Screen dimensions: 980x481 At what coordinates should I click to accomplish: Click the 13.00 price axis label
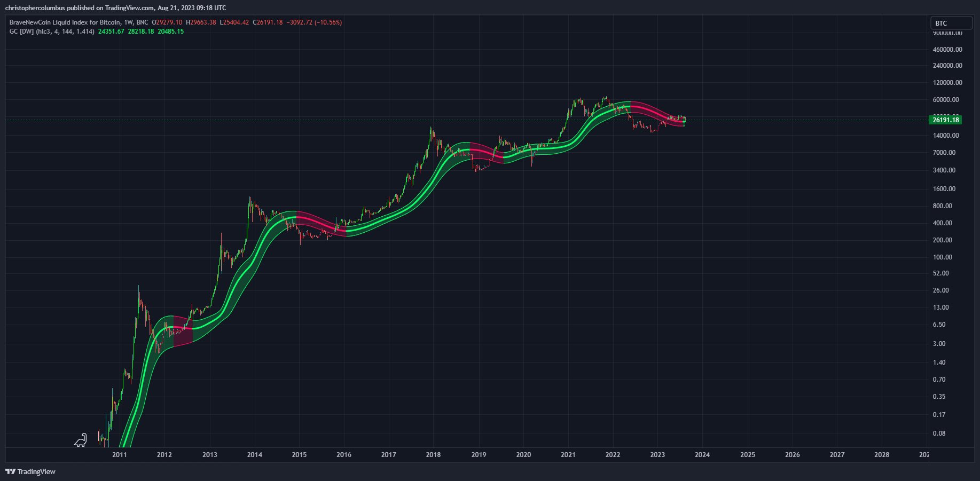tap(941, 307)
